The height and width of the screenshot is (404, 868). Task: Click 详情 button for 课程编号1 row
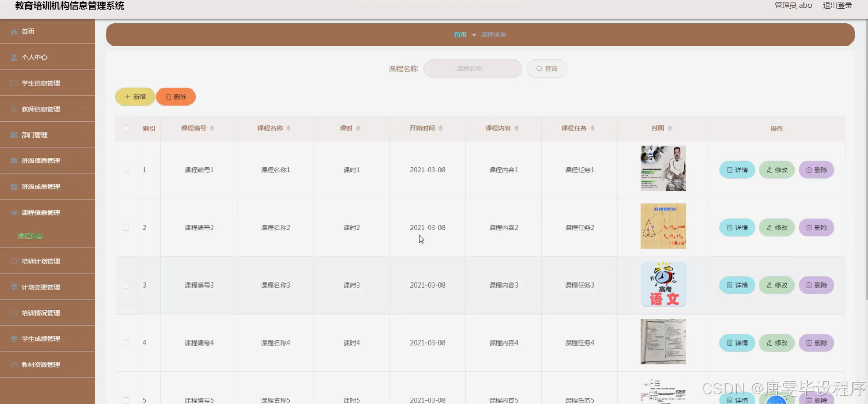(x=737, y=170)
